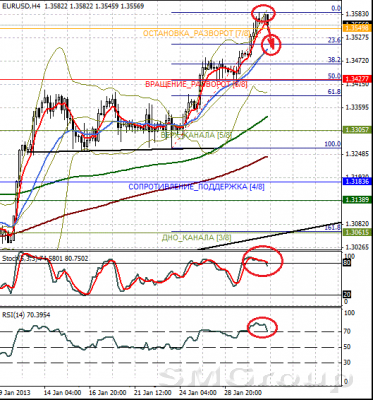373x400 pixels.
Task: Click the 1.32485 price axis value
Action: pyautogui.click(x=357, y=154)
